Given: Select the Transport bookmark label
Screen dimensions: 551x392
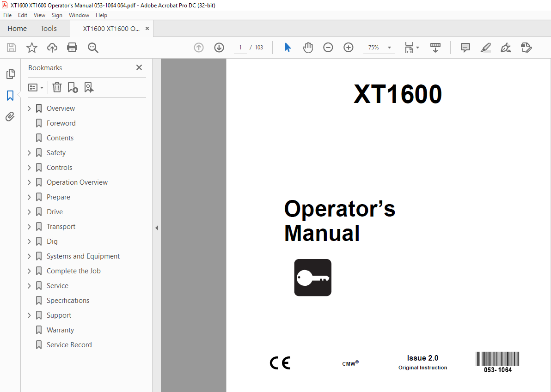Looking at the screenshot, I should [x=61, y=227].
